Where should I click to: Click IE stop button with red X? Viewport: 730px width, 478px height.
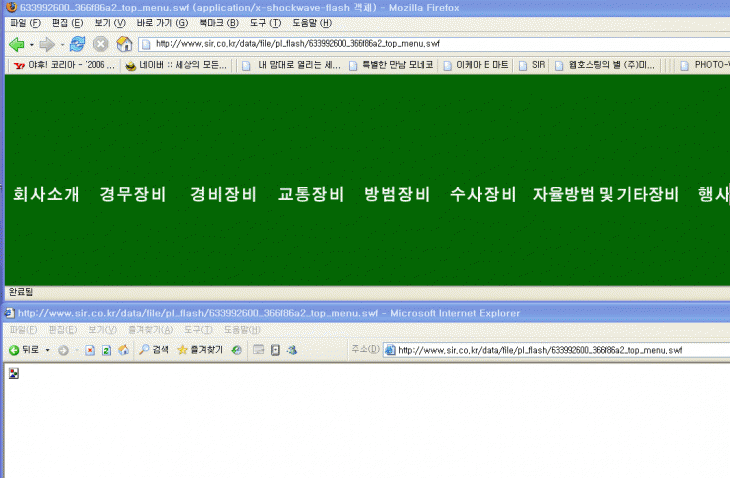coord(90,350)
